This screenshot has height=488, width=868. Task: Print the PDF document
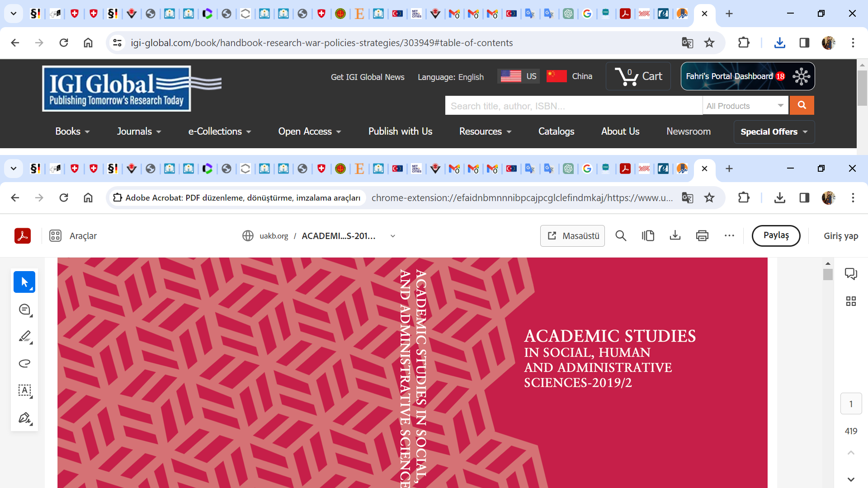(702, 236)
